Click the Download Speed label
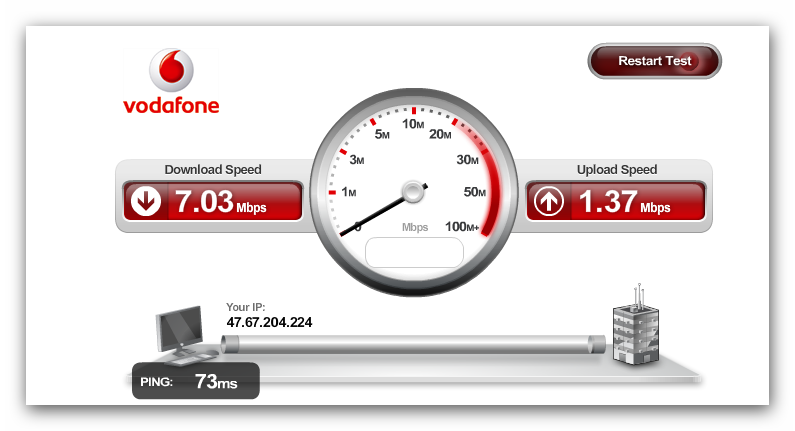Screen dimensions: 795x431 [213, 169]
